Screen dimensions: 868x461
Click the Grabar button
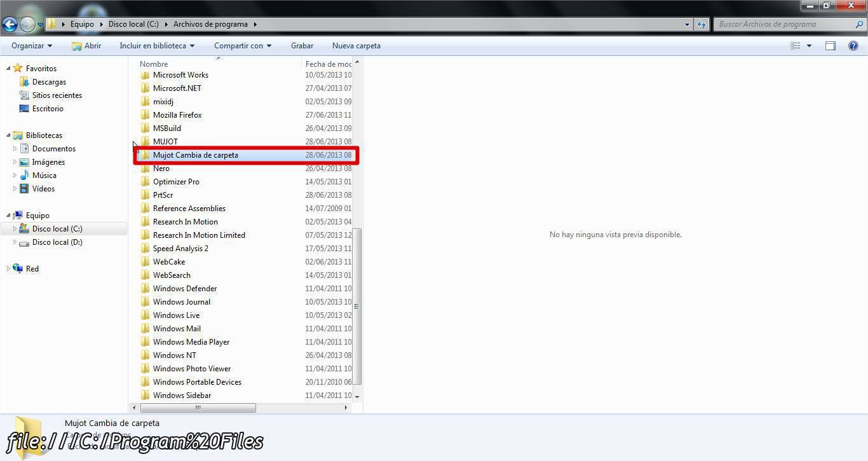tap(302, 46)
